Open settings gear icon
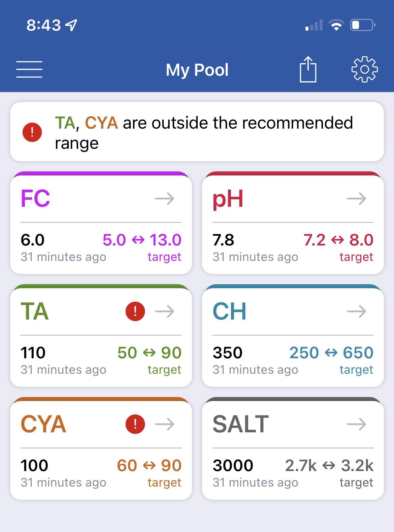Image resolution: width=394 pixels, height=532 pixels. click(x=364, y=69)
